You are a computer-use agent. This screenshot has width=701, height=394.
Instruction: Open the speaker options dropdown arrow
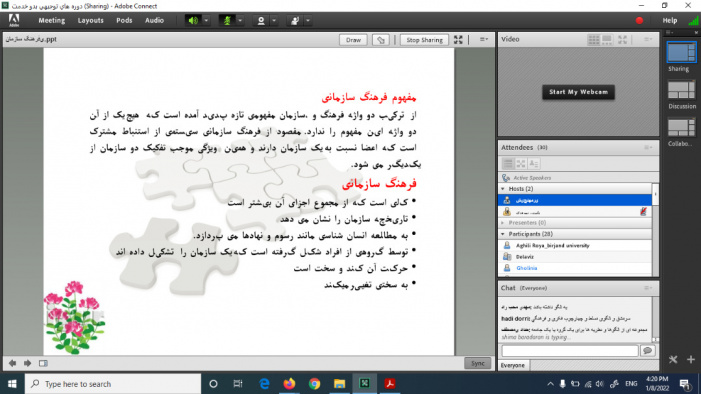pos(206,21)
